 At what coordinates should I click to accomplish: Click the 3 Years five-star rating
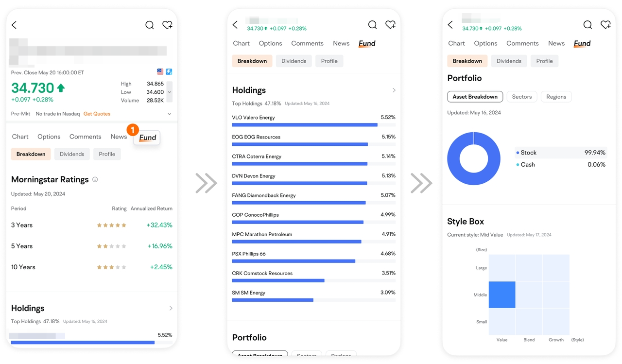112,225
